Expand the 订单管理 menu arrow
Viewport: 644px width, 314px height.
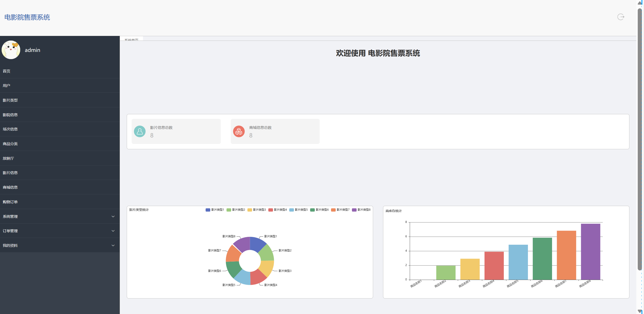point(113,231)
